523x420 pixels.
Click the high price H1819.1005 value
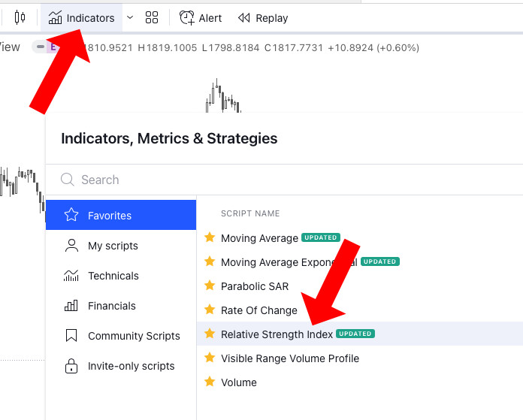pos(168,47)
